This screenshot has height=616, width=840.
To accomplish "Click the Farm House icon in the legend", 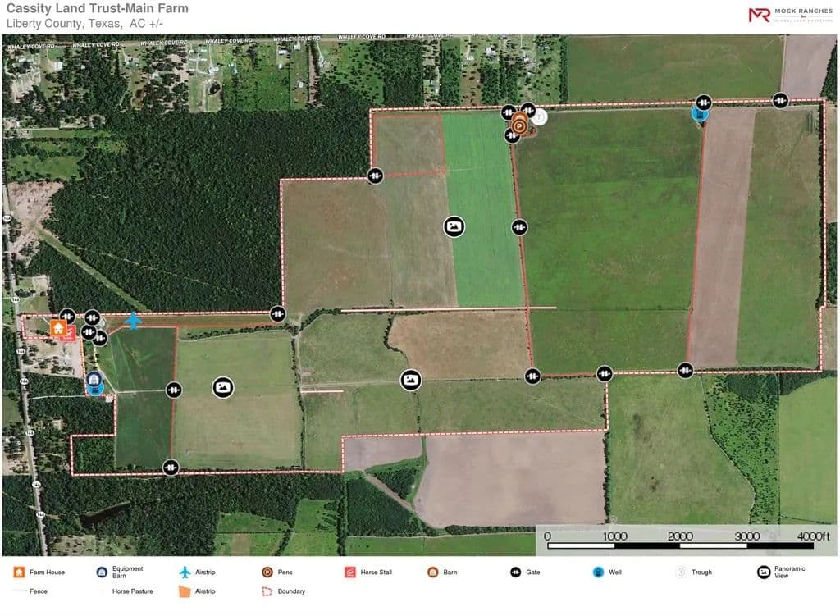I will 18,573.
